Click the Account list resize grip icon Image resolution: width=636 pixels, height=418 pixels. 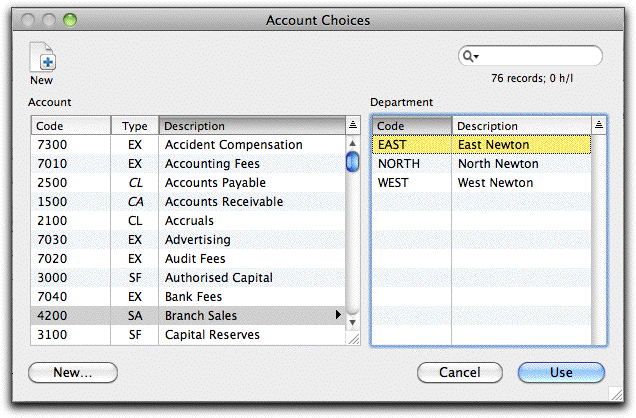pyautogui.click(x=354, y=339)
